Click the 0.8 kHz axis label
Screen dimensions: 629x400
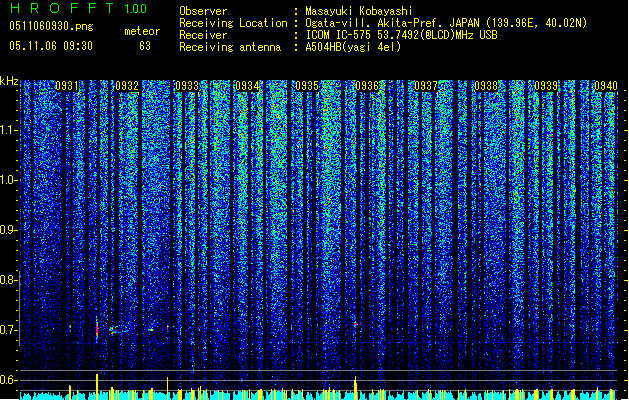coord(8,280)
